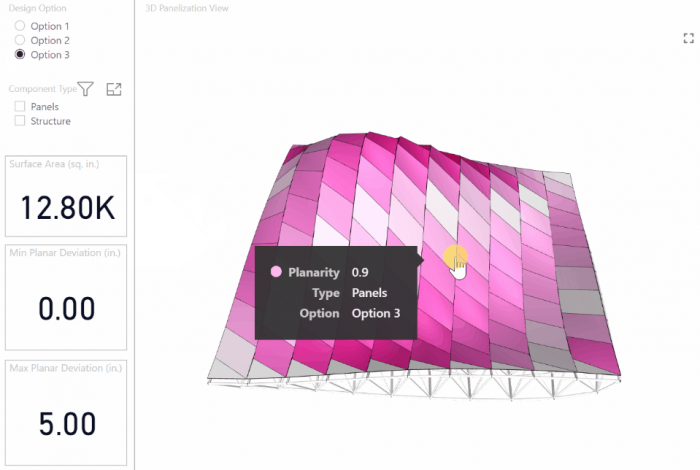
Task: Open the Component Type filter funnel icon
Action: click(x=85, y=89)
